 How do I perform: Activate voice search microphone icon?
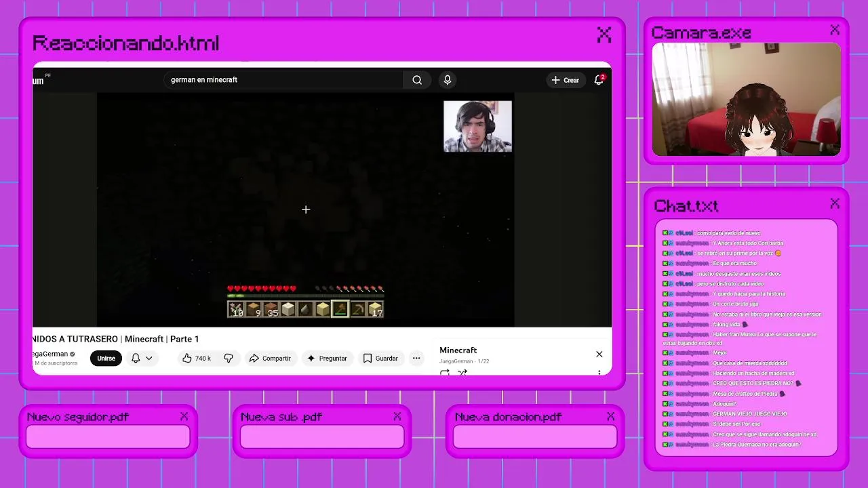[447, 80]
